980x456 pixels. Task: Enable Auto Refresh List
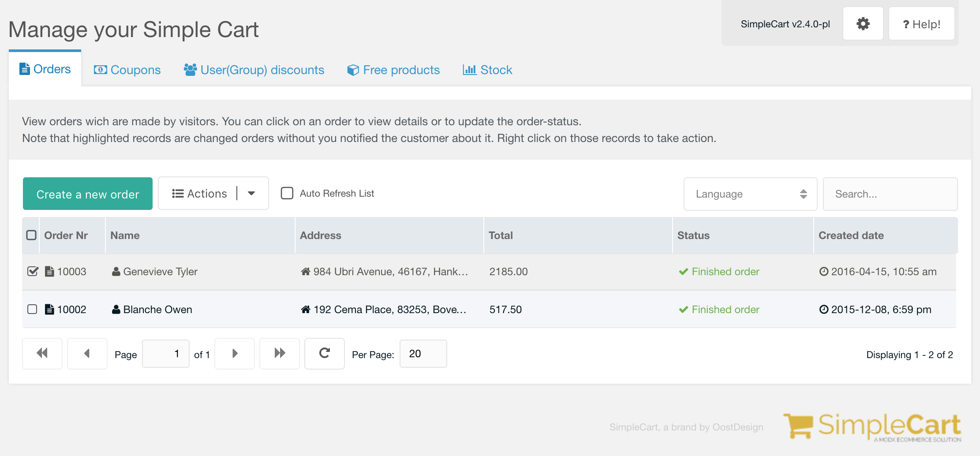(x=287, y=193)
